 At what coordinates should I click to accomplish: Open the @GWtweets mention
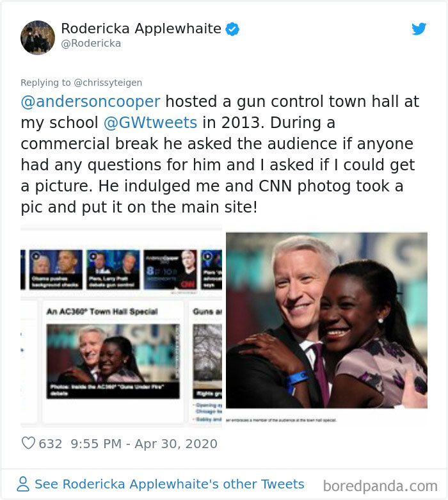coord(150,123)
